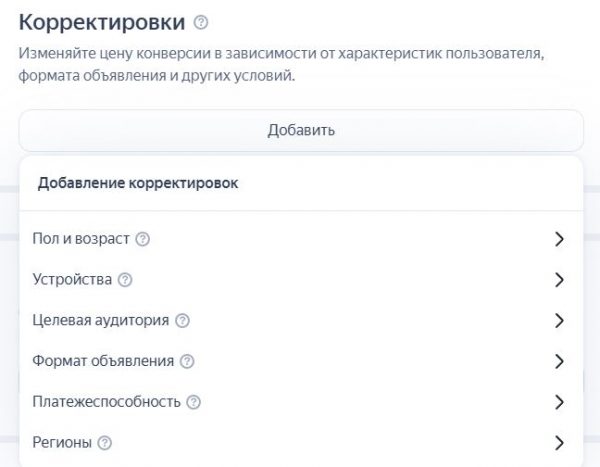
Task: Click the question mark icon next to Устройства
Action: [125, 280]
